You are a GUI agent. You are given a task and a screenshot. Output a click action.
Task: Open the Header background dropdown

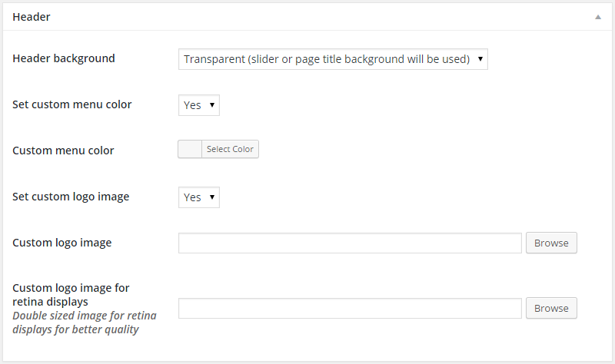click(x=332, y=59)
